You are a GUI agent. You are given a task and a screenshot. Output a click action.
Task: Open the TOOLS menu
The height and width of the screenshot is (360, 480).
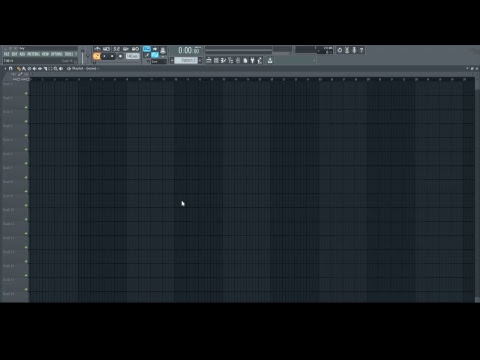click(69, 54)
